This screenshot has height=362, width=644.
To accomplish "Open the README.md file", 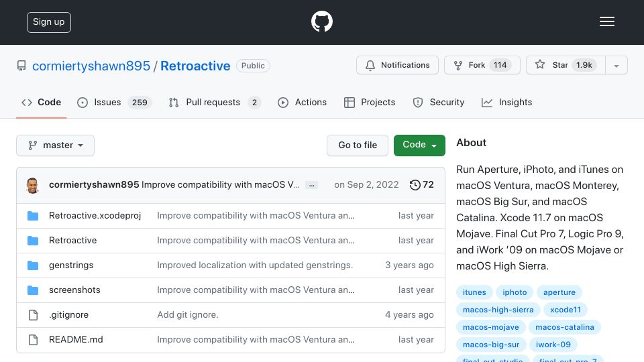I will click(76, 339).
